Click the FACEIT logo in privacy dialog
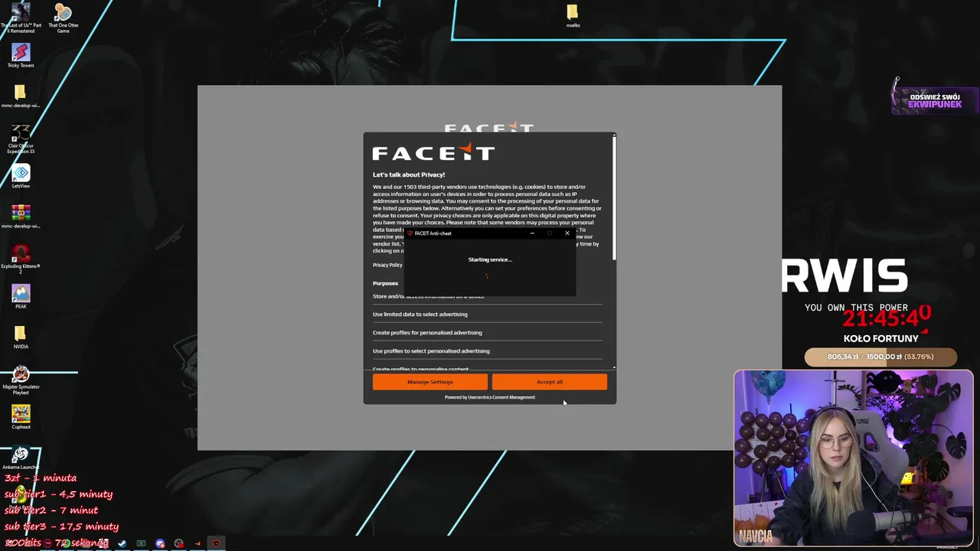Viewport: 980px width, 551px height. 433,152
